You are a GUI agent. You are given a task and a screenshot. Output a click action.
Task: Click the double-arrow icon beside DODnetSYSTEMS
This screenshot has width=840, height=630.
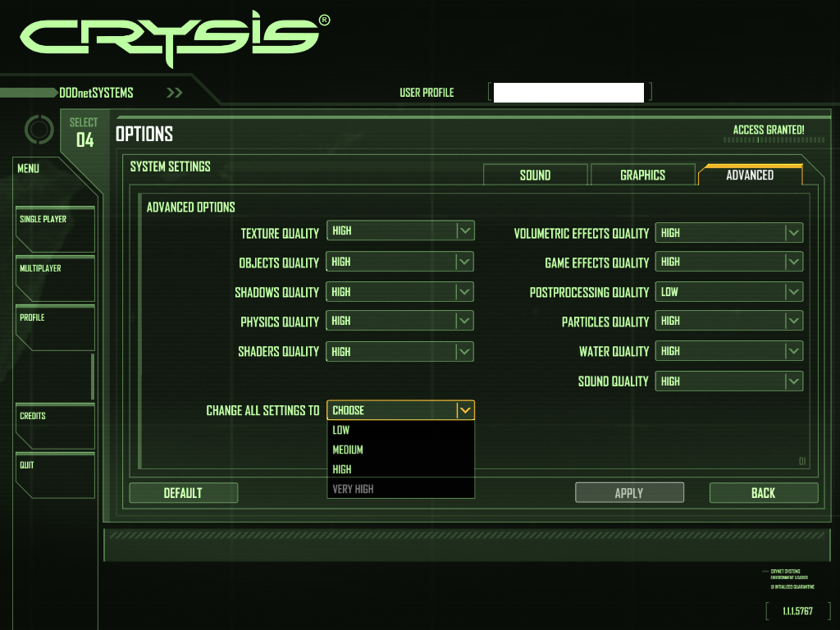(x=174, y=93)
